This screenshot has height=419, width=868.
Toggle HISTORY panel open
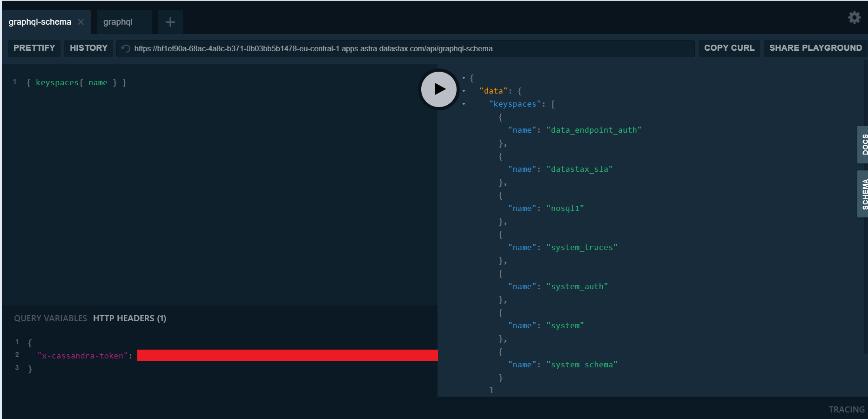click(x=88, y=48)
